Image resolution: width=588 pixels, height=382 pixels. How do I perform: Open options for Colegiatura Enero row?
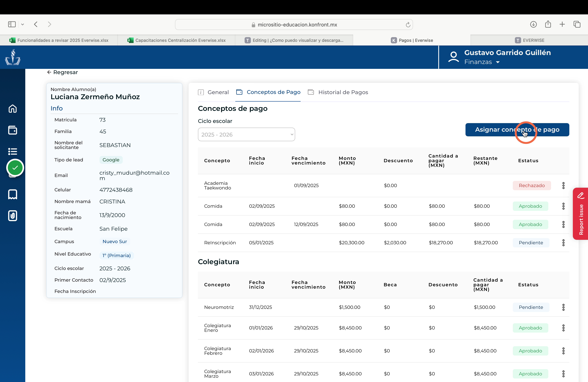(563, 328)
